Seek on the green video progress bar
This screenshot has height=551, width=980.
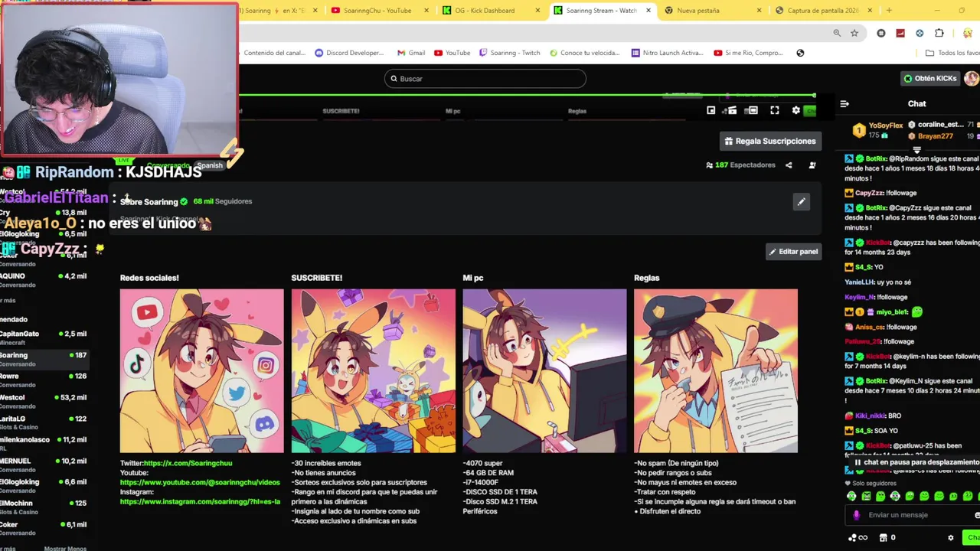[x=527, y=96]
